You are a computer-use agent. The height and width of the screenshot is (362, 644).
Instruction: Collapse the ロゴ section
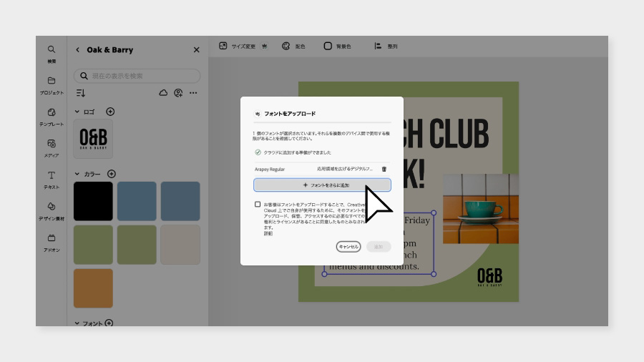(x=77, y=112)
